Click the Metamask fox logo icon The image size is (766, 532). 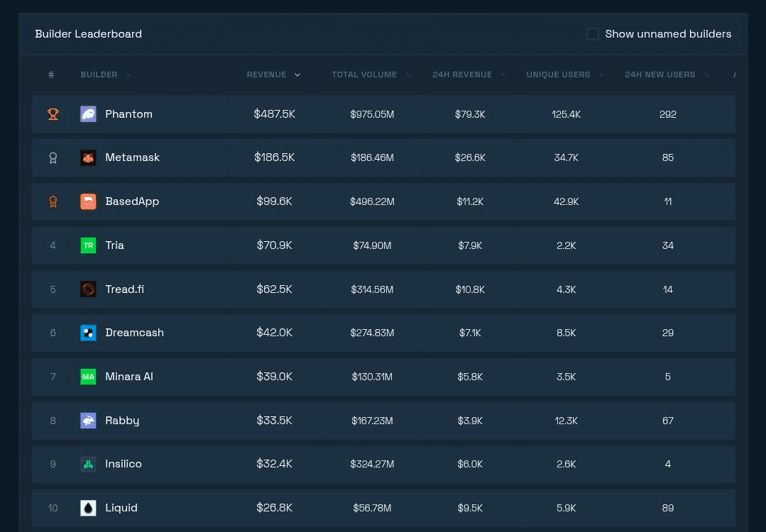88,157
